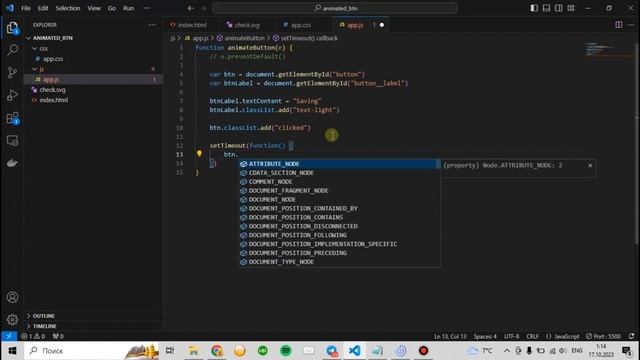Toggle bottom panel layout icon

pos(546,8)
